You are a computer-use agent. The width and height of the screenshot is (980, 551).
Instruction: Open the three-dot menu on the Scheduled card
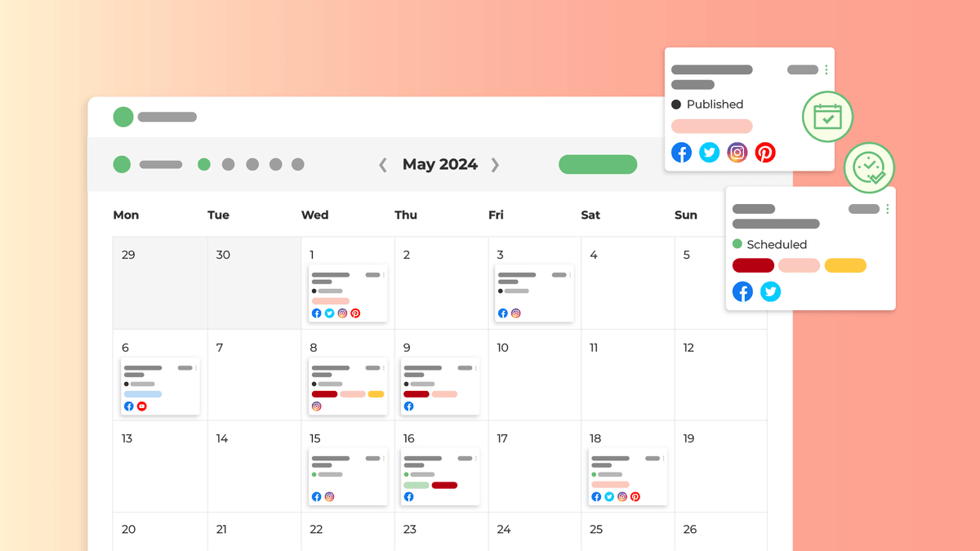888,209
